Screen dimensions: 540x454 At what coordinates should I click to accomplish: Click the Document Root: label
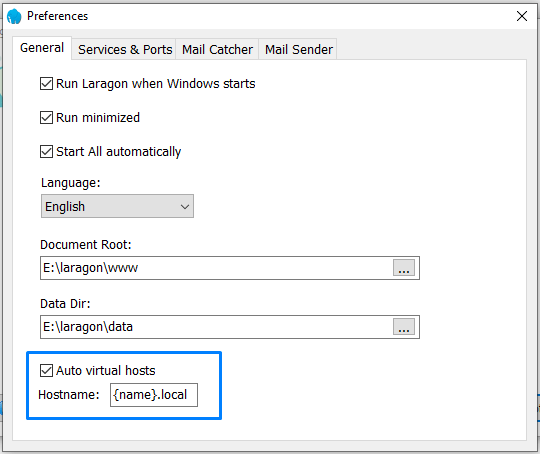click(86, 245)
